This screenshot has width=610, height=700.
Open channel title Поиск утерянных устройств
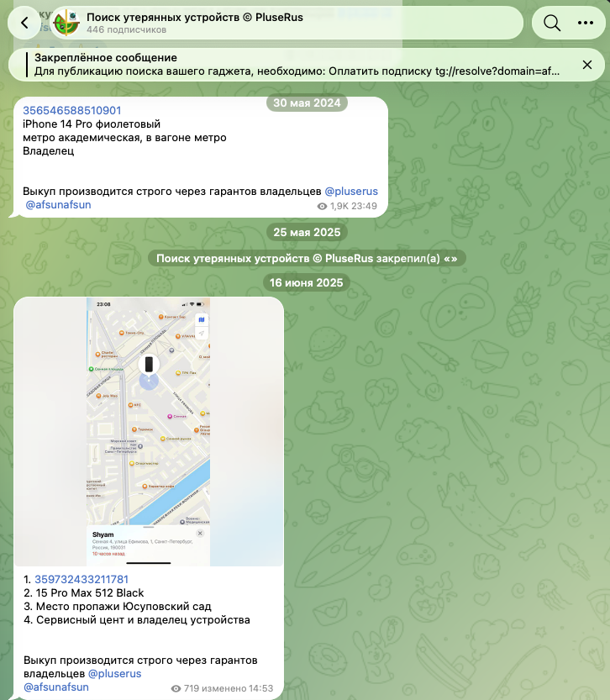[x=195, y=18]
